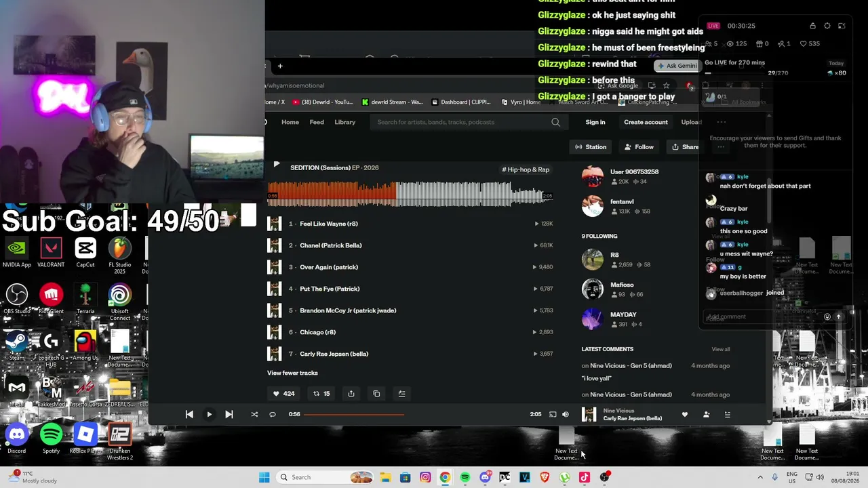Open user fentanvl profile
The image size is (868, 488).
622,201
